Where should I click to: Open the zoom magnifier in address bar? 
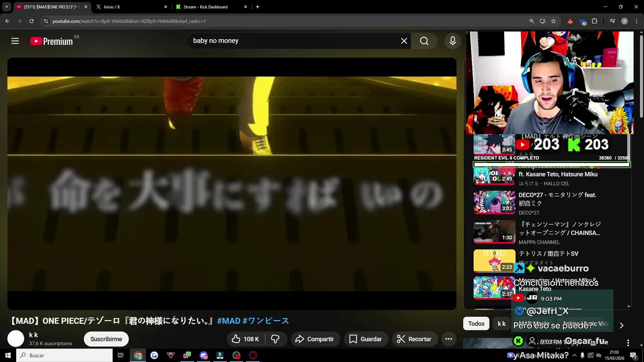tap(532, 21)
